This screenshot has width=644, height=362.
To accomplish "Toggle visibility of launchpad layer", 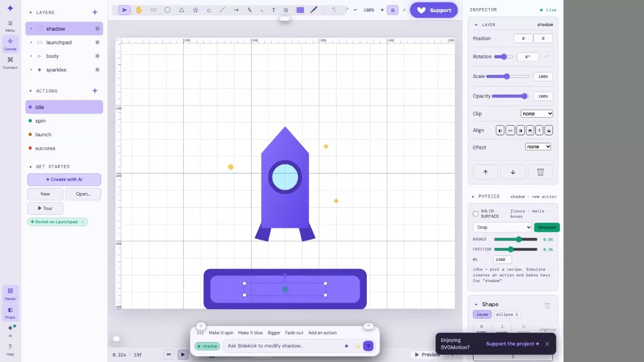I will [97, 42].
